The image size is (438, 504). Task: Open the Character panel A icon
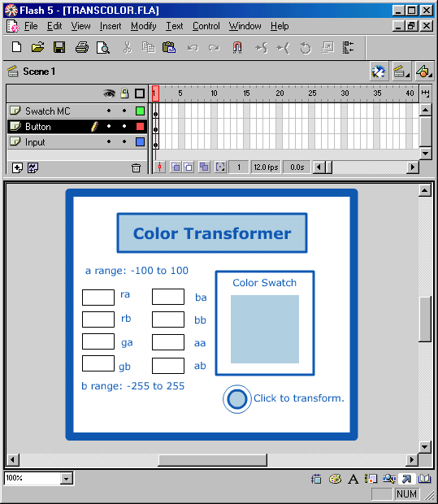(353, 479)
